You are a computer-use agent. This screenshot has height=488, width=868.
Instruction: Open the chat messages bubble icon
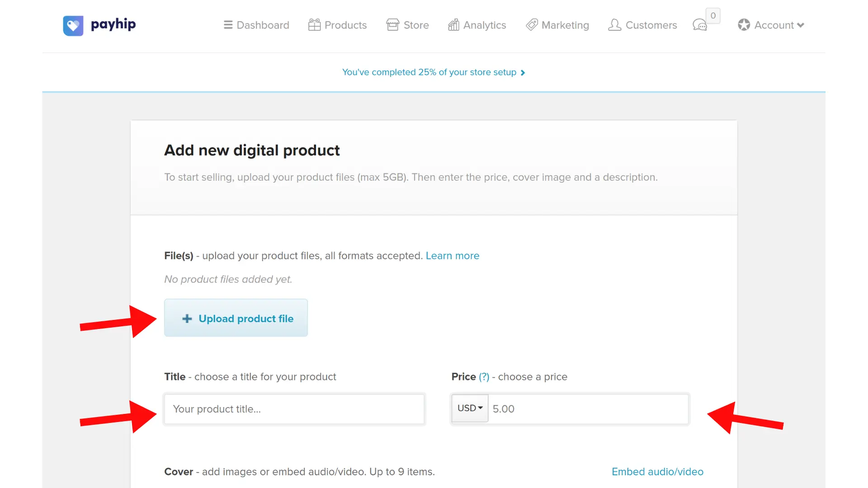click(x=699, y=25)
